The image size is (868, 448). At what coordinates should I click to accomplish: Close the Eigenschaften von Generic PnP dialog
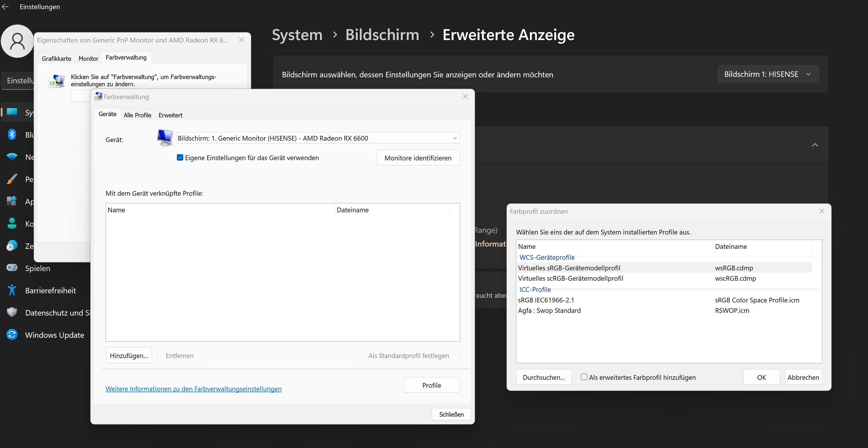point(242,40)
